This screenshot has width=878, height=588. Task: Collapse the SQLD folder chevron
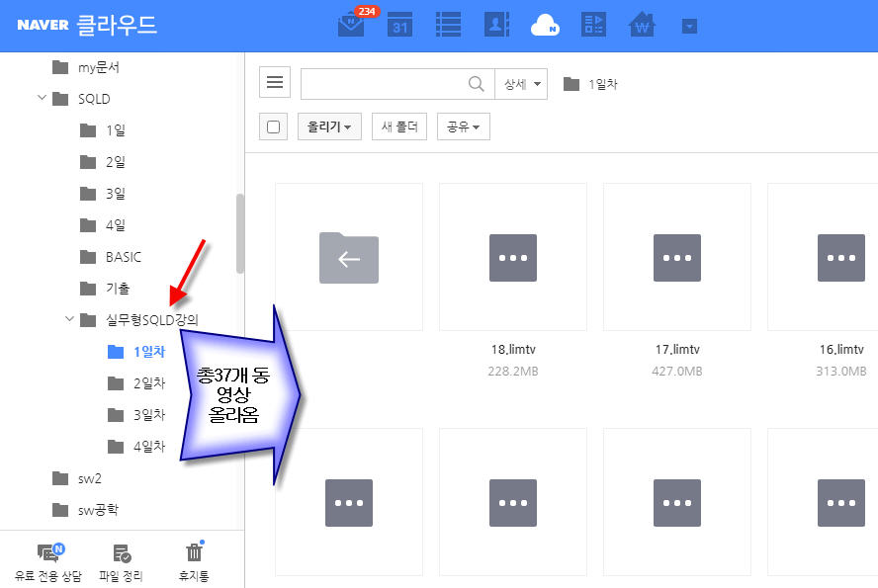42,98
